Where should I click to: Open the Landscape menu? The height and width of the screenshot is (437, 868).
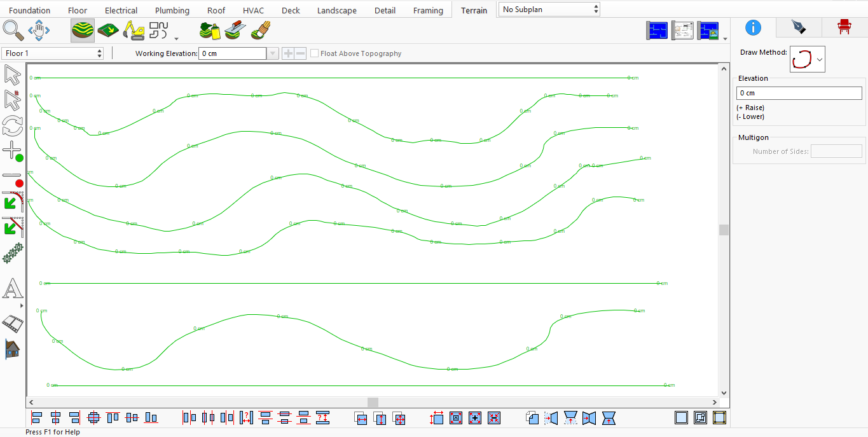(x=336, y=10)
